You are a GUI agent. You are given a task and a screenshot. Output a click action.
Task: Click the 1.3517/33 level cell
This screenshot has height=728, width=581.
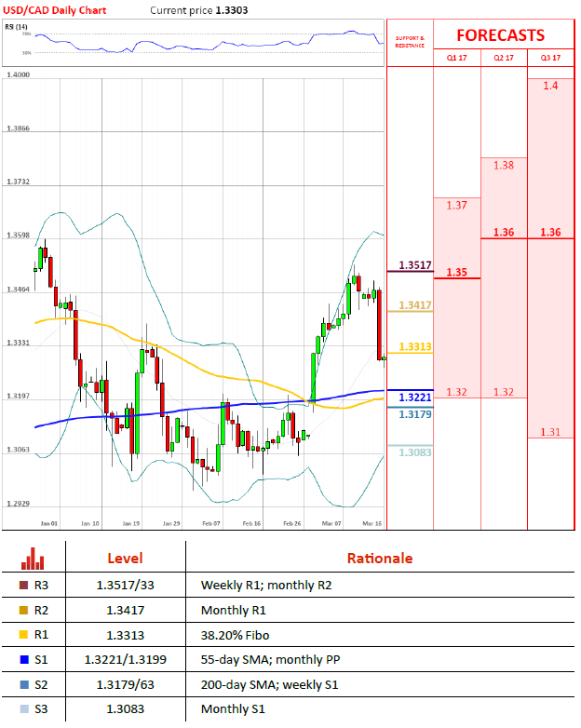click(x=125, y=585)
